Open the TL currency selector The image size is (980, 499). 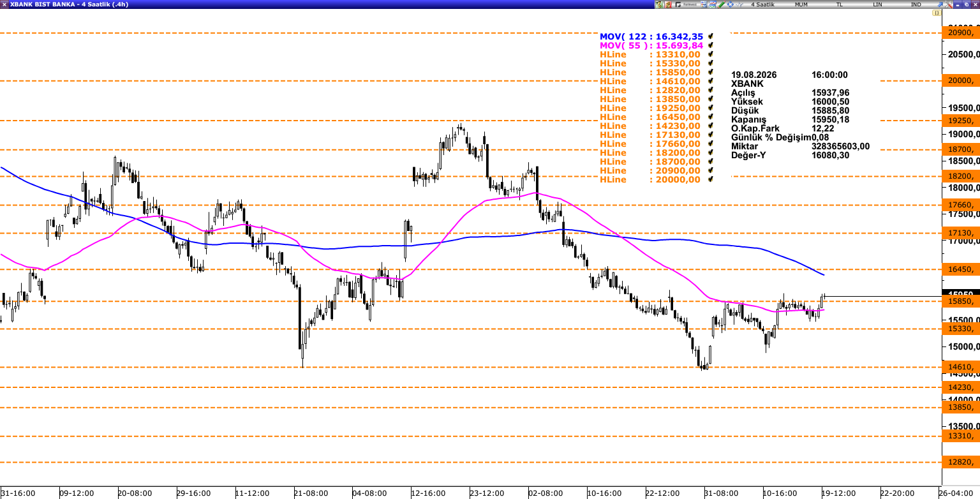839,4
